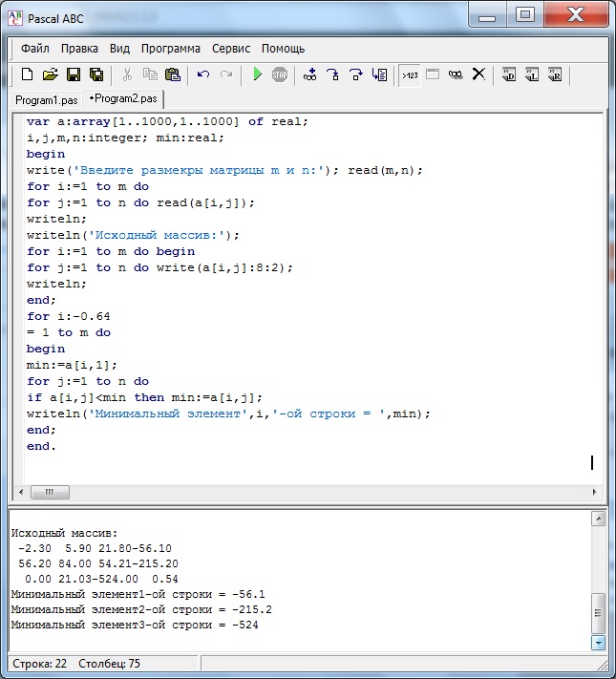Save the program with the floppy icon
Screen dimensions: 616x679
tap(73, 74)
